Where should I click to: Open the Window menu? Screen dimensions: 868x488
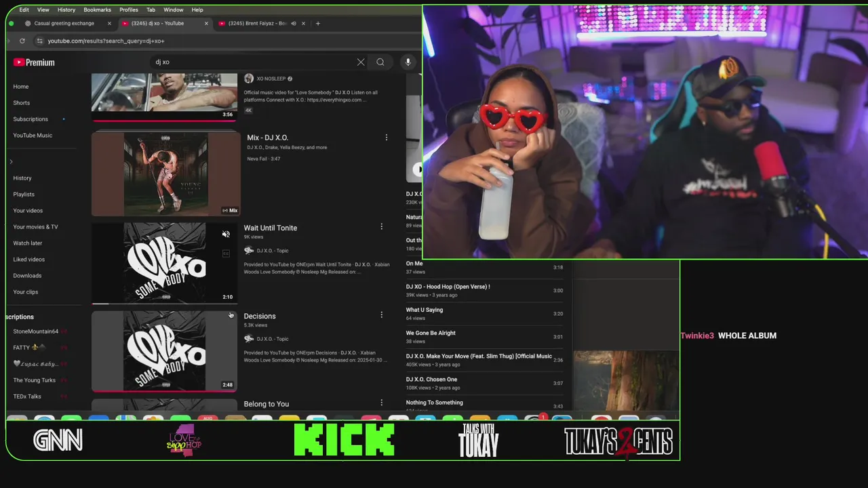pos(173,9)
